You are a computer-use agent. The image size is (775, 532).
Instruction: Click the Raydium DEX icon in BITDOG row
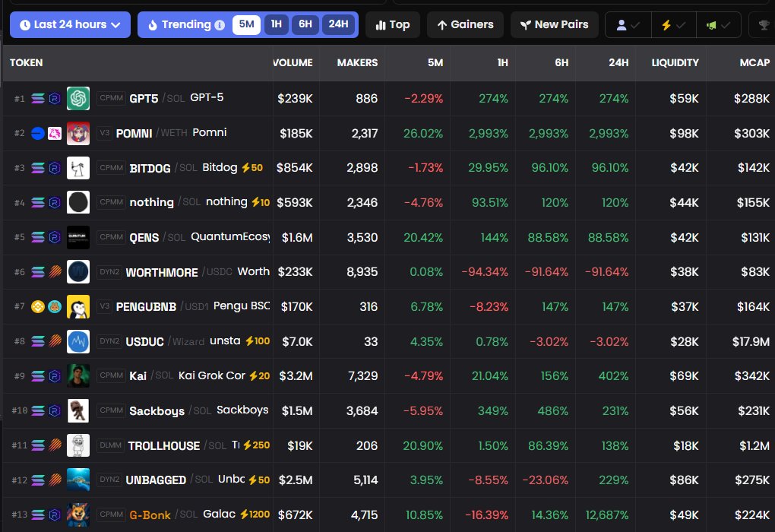pyautogui.click(x=55, y=168)
